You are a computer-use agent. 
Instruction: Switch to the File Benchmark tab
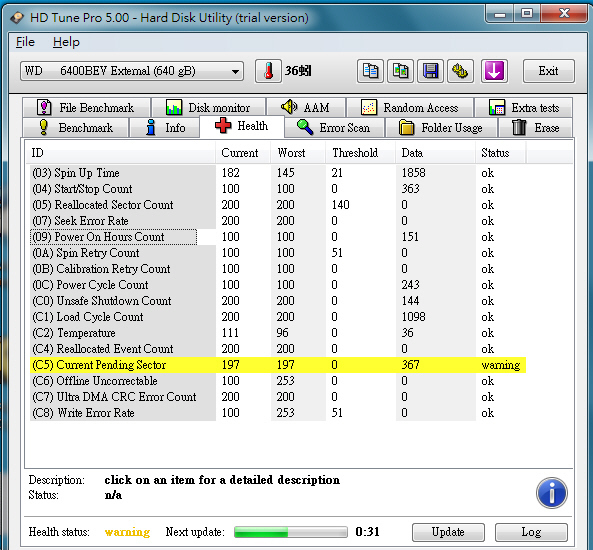(x=86, y=107)
